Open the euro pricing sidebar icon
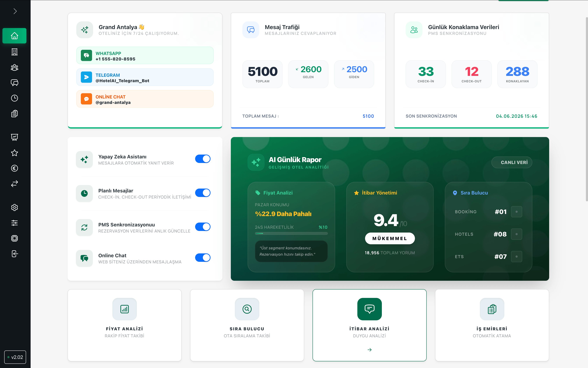The height and width of the screenshot is (368, 588). tap(15, 168)
